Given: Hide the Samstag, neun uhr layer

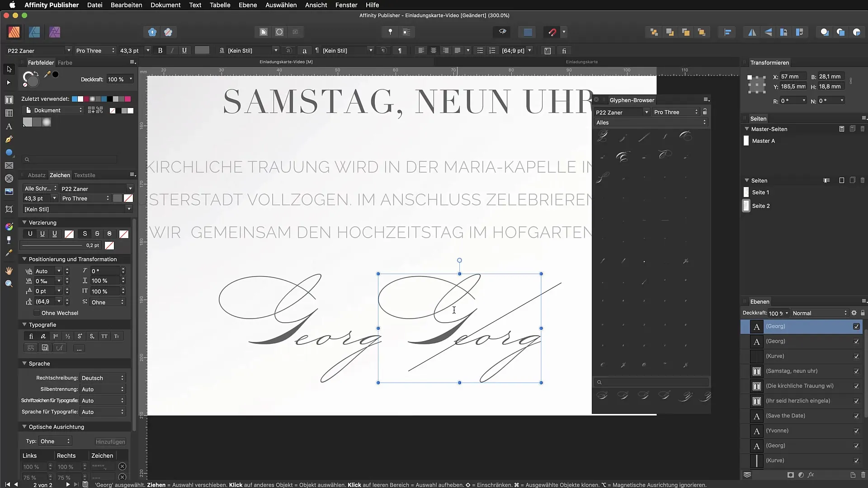Looking at the screenshot, I should click(x=856, y=371).
